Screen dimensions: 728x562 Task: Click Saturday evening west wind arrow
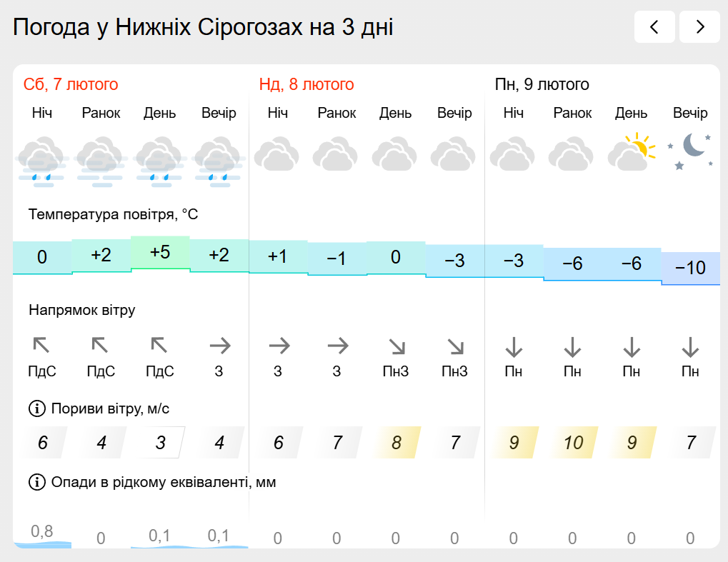coord(219,346)
